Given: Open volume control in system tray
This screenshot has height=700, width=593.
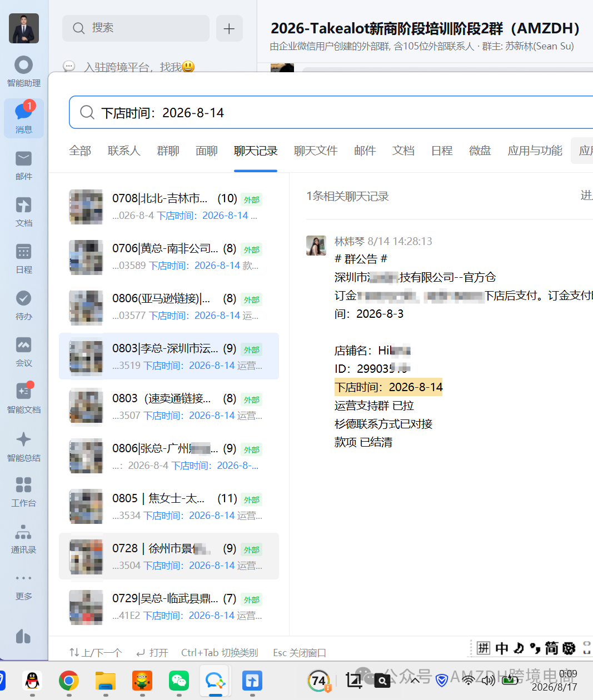Looking at the screenshot, I should click(x=488, y=680).
